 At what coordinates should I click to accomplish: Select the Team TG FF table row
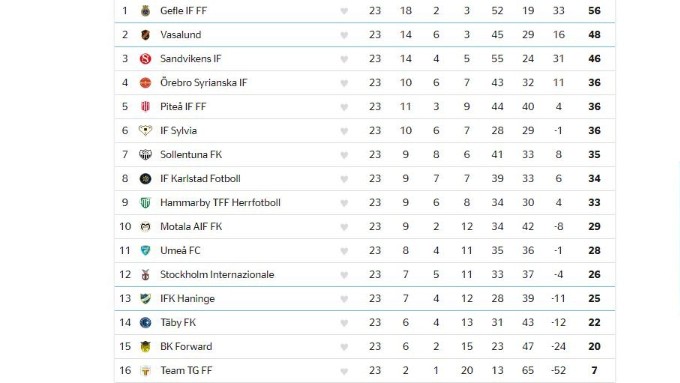pyautogui.click(x=365, y=370)
